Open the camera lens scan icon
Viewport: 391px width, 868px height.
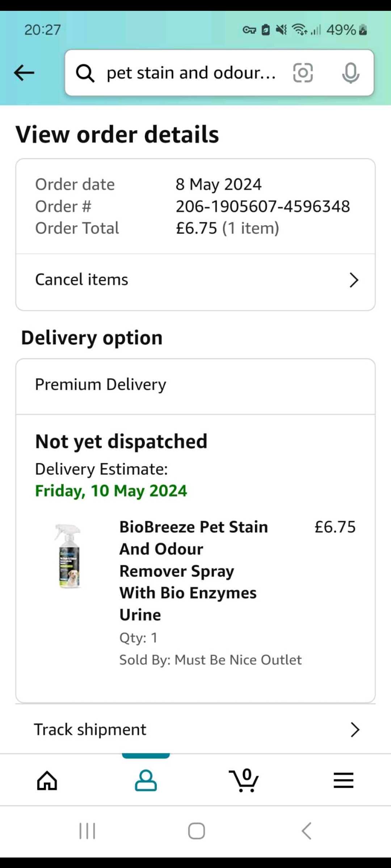(303, 73)
